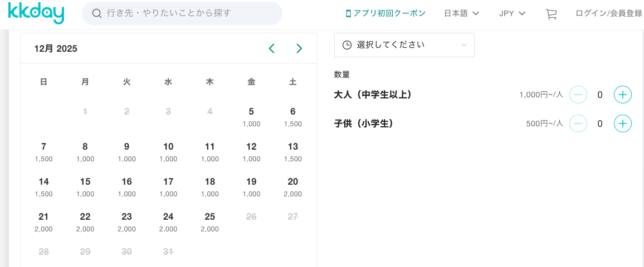Go to next month in calendar
The width and height of the screenshot is (644, 267).
click(x=299, y=48)
